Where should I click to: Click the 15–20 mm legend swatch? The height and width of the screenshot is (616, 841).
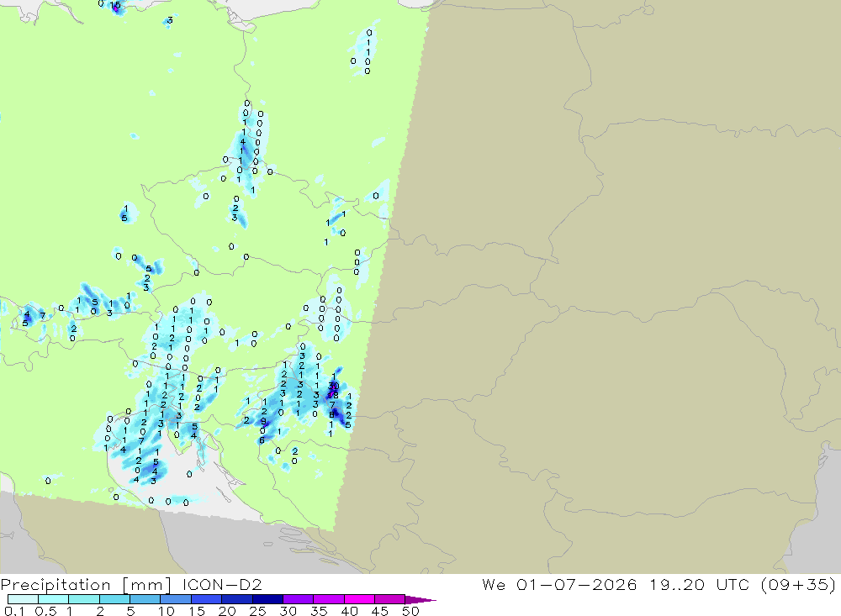[206, 599]
